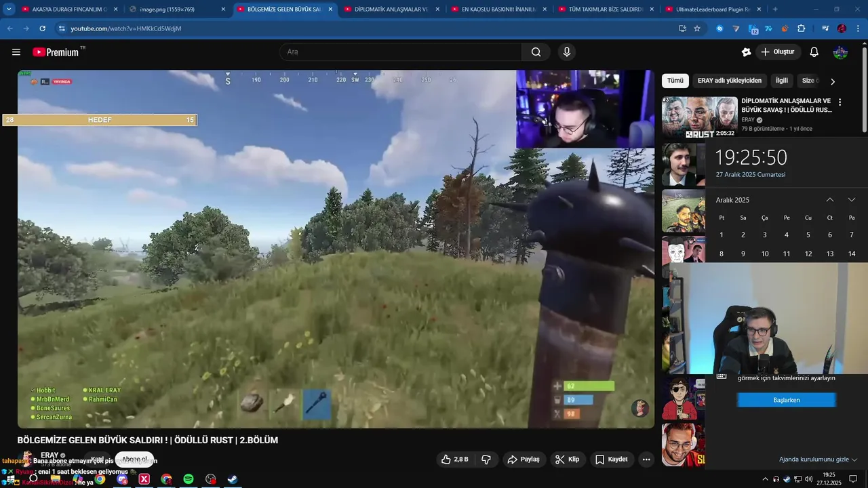This screenshot has height=488, width=868.
Task: Click the Klip button
Action: 568,460
